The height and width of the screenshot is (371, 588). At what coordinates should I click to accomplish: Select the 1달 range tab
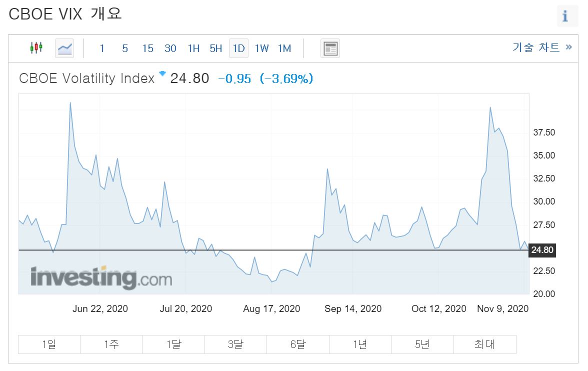point(173,344)
